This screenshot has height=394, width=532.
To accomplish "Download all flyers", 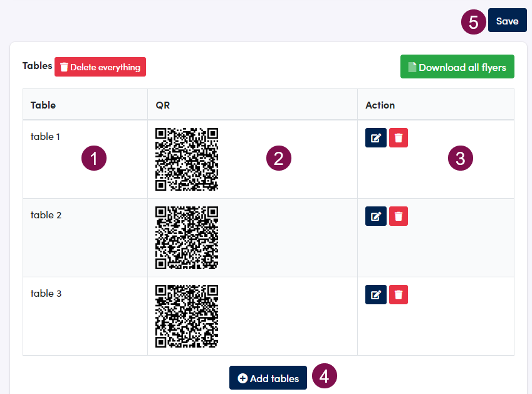I will coord(457,67).
